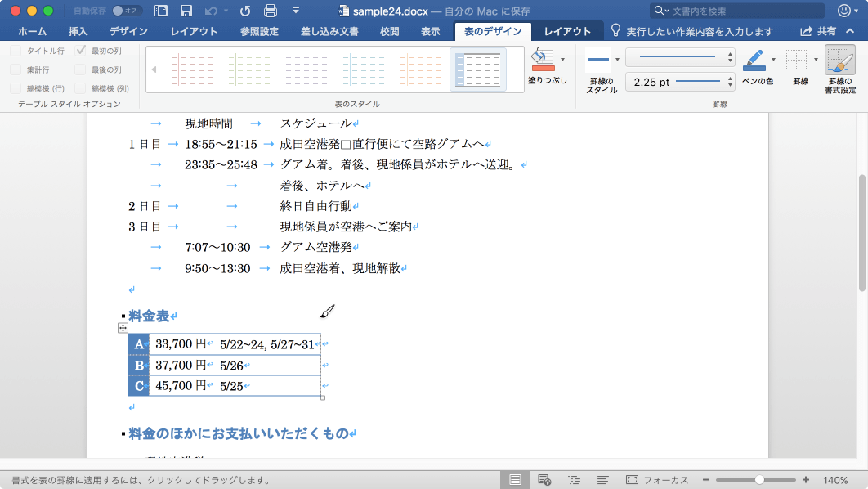The image size is (868, 489).
Task: Open the undo history dropdown arrow
Action: (226, 11)
